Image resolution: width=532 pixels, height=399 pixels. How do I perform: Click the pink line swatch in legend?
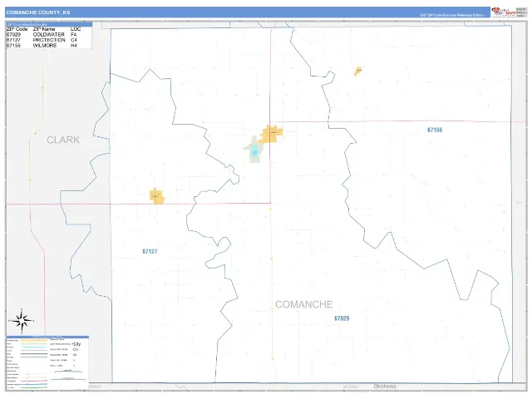coord(33,381)
